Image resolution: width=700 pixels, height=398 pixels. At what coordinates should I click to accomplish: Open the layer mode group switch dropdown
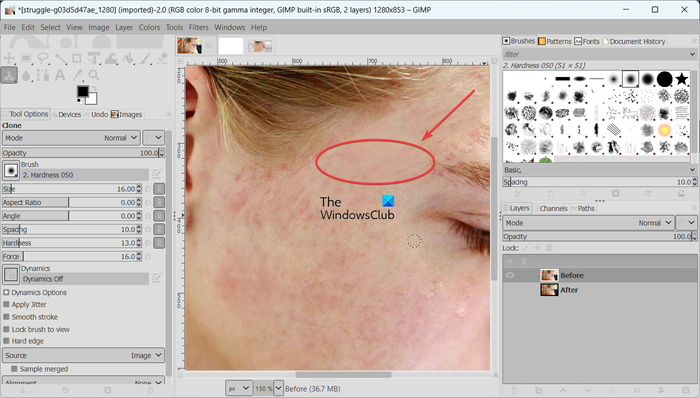[x=687, y=223]
